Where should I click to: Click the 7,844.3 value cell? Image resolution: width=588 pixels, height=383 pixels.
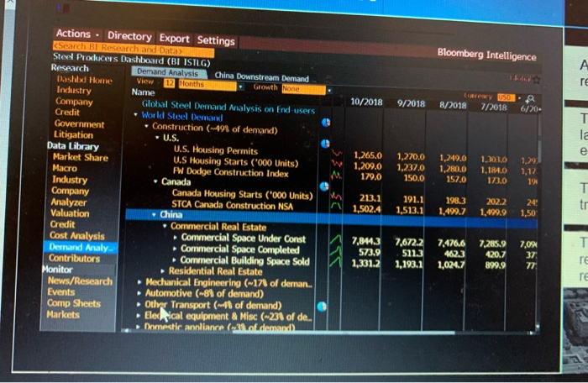pos(366,241)
